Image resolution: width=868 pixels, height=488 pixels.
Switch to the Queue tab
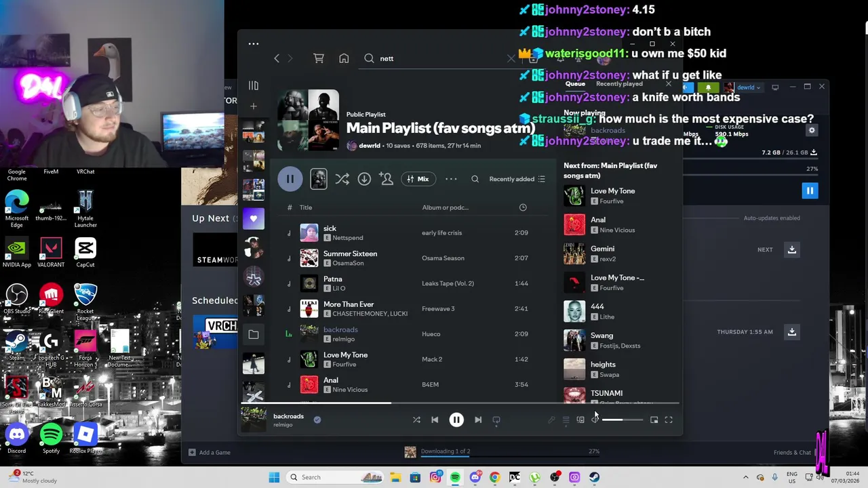(575, 84)
